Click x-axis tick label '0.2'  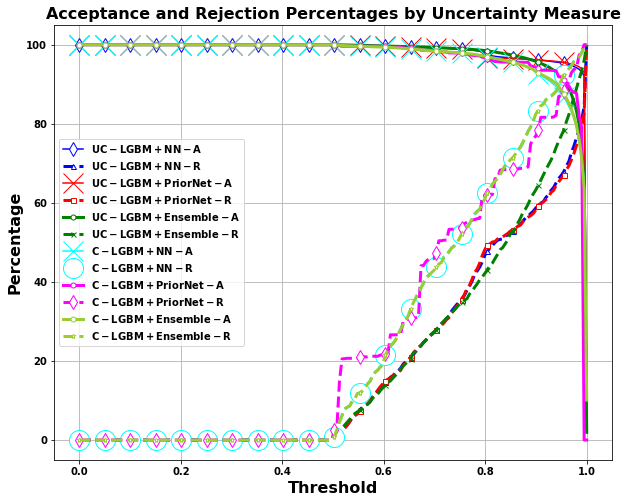click(181, 471)
